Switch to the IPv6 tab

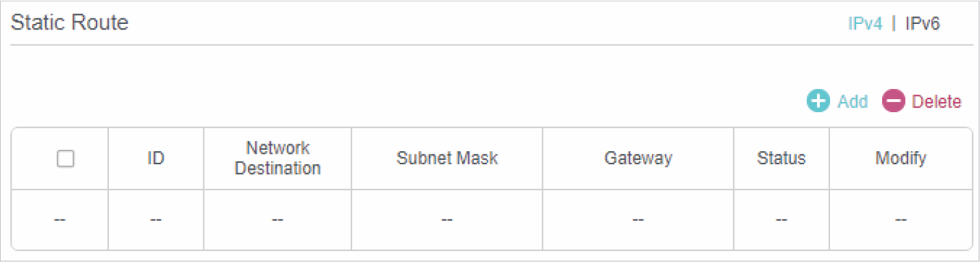tap(922, 24)
